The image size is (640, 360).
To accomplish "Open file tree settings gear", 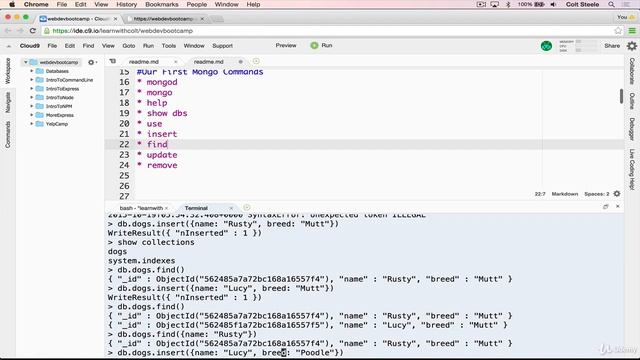I will tap(91, 62).
